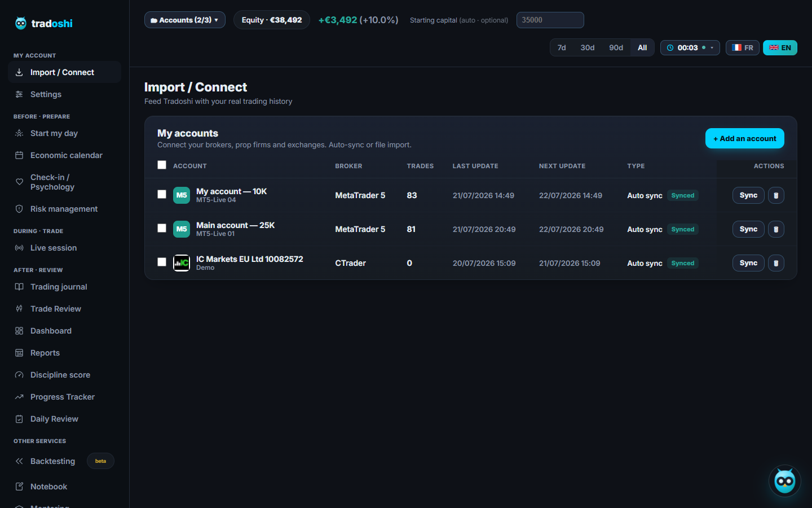Viewport: 812px width, 508px height.
Task: Click Add an account button
Action: point(744,138)
